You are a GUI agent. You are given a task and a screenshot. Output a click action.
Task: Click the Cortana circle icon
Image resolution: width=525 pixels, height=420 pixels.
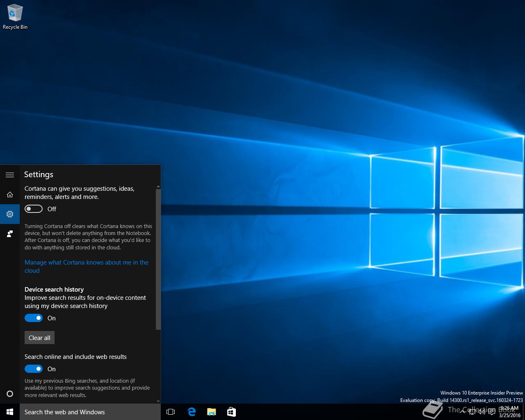10,394
